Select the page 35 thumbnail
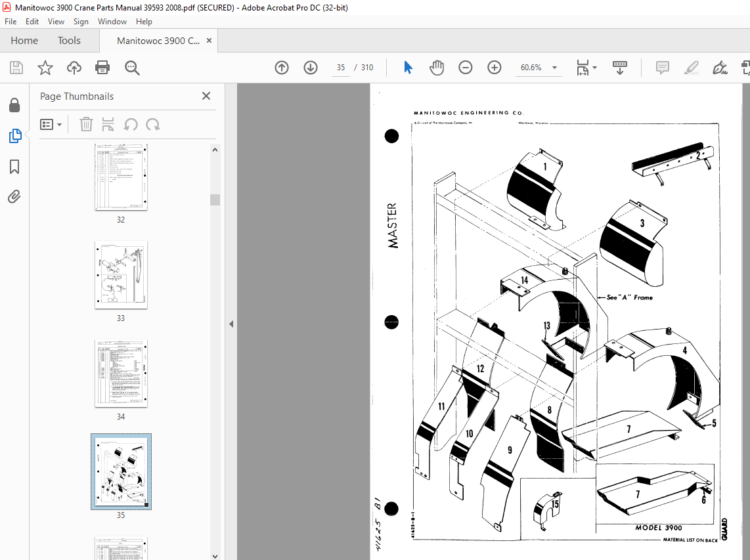750x560 pixels. point(121,471)
